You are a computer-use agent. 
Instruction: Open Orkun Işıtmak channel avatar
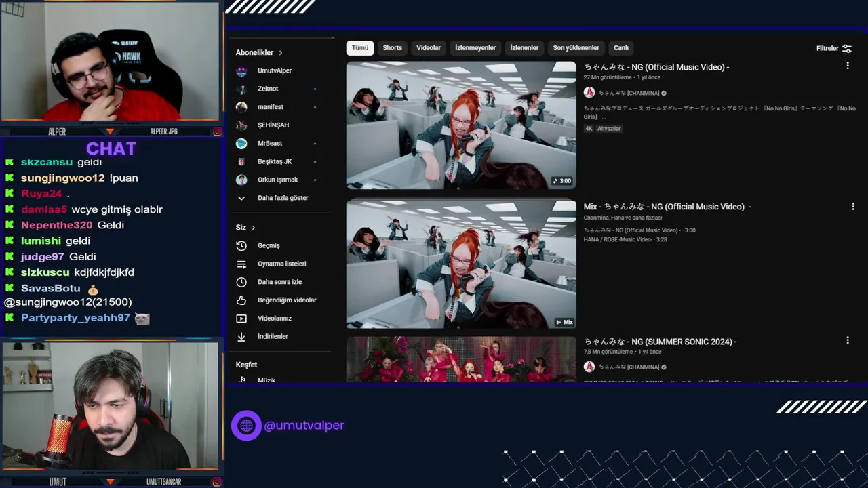[x=241, y=180]
